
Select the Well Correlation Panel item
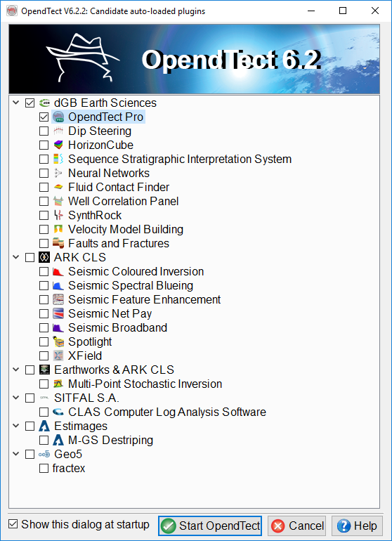tap(123, 201)
